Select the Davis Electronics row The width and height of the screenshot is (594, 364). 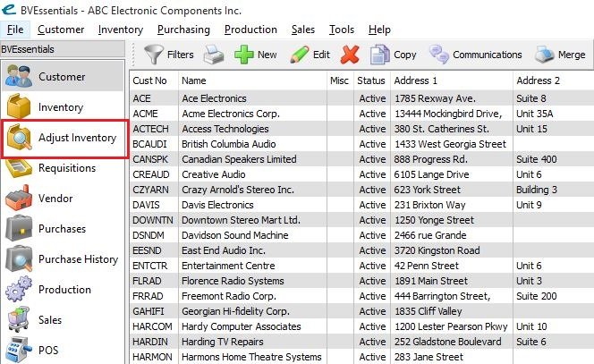[361, 205]
